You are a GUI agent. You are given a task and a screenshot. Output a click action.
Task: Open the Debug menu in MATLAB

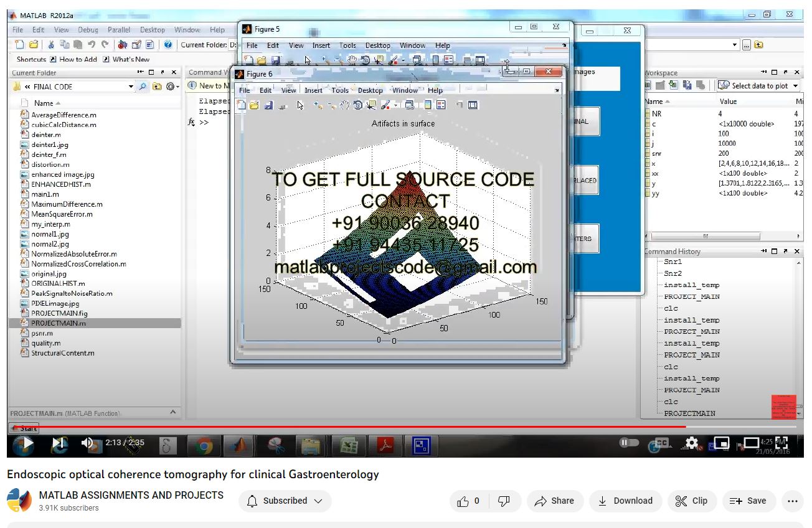coord(88,29)
